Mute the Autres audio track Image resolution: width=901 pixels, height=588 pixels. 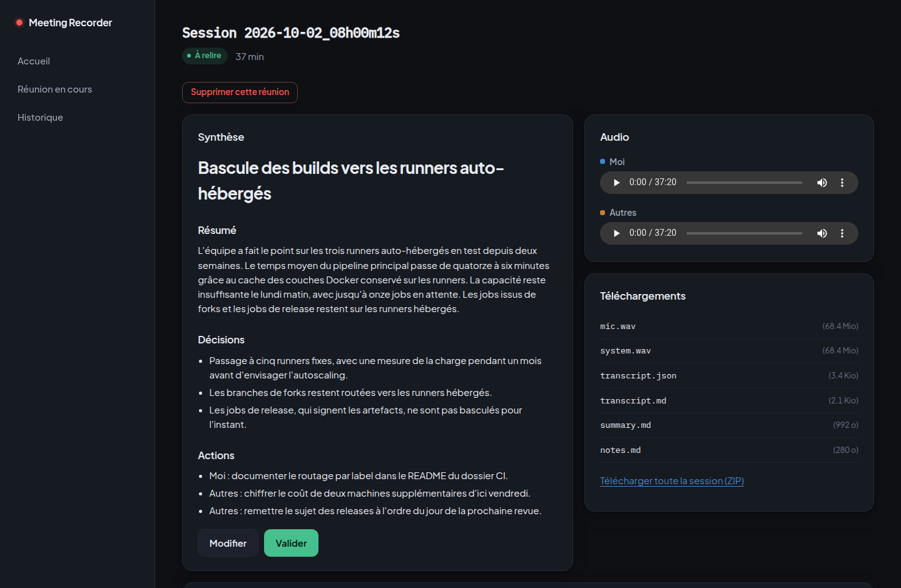tap(822, 233)
